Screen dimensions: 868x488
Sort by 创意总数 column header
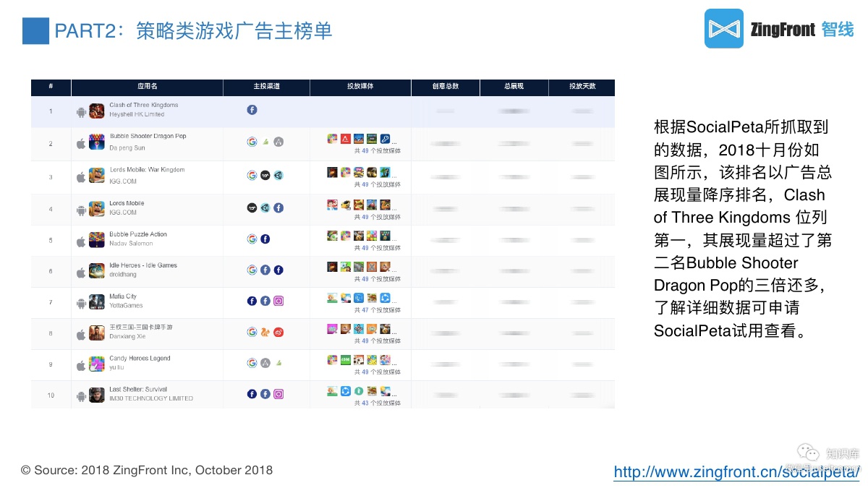(x=446, y=87)
